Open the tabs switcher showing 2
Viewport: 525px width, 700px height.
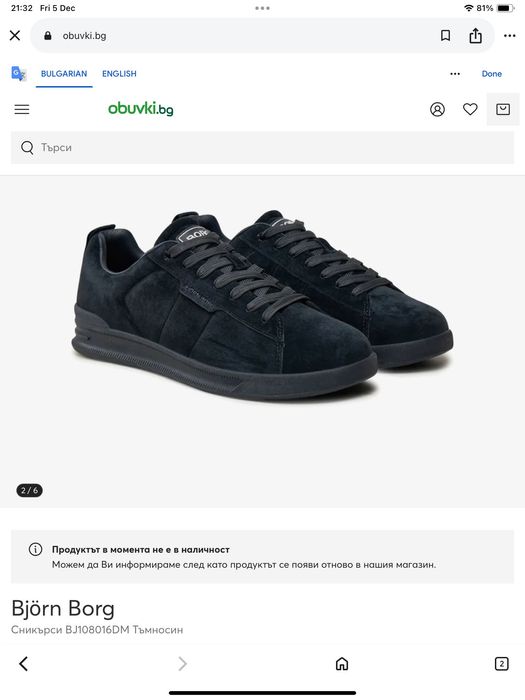(x=501, y=664)
